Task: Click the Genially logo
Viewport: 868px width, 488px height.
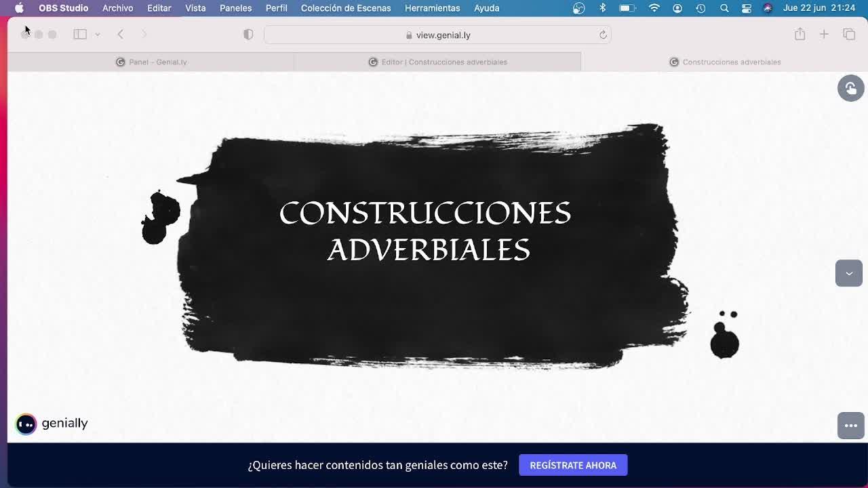Action: pos(52,424)
